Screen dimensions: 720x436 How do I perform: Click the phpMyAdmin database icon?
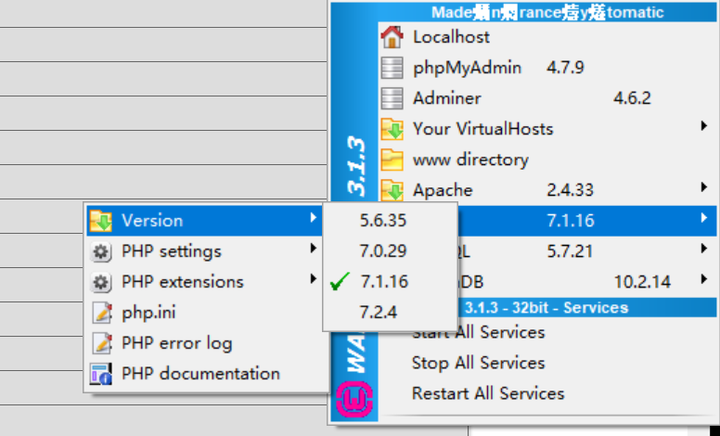click(x=392, y=68)
